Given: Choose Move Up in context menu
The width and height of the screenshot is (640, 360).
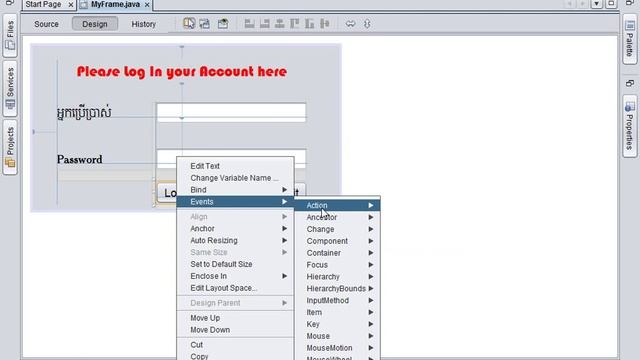Looking at the screenshot, I should [235, 318].
